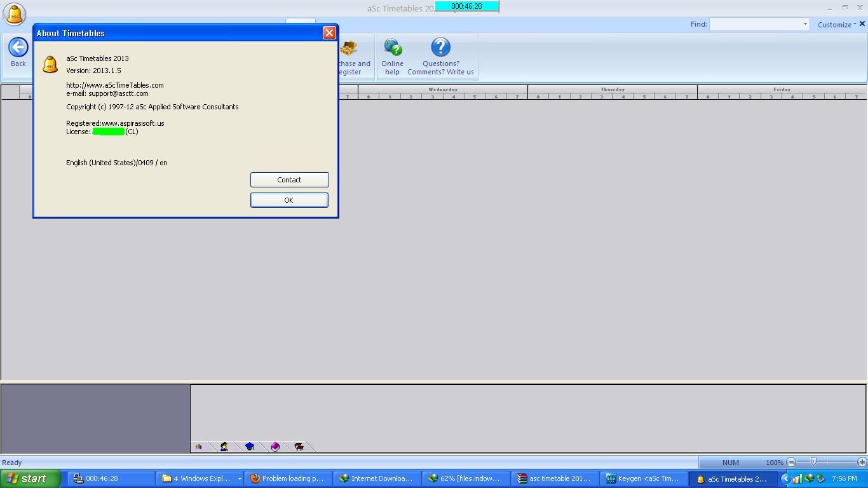The width and height of the screenshot is (868, 488).
Task: Open the Windows Start menu
Action: (31, 478)
